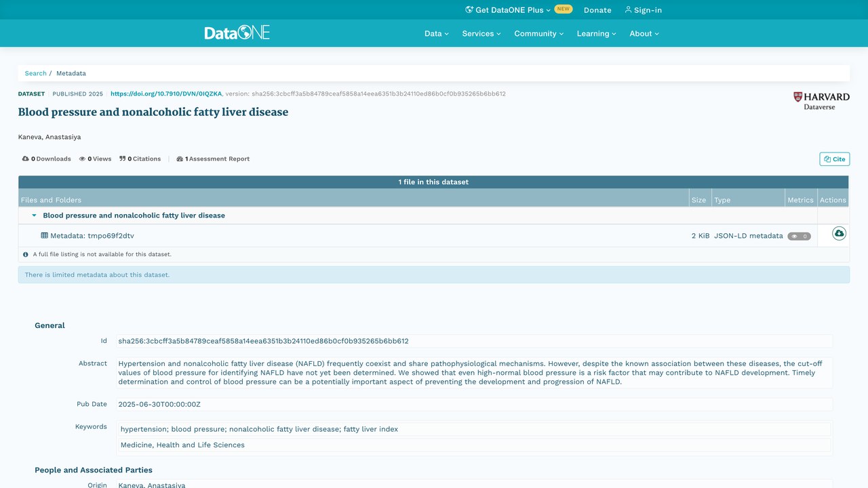The width and height of the screenshot is (868, 488).
Task: Click the Medicine, Health and Life Sciences keyword
Action: (474, 445)
